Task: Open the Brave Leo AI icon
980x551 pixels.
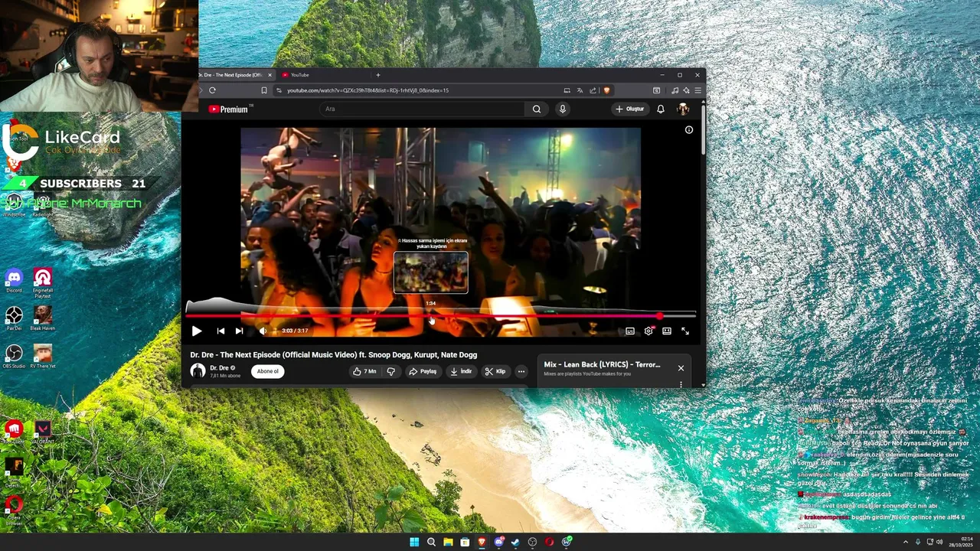Action: tap(686, 90)
